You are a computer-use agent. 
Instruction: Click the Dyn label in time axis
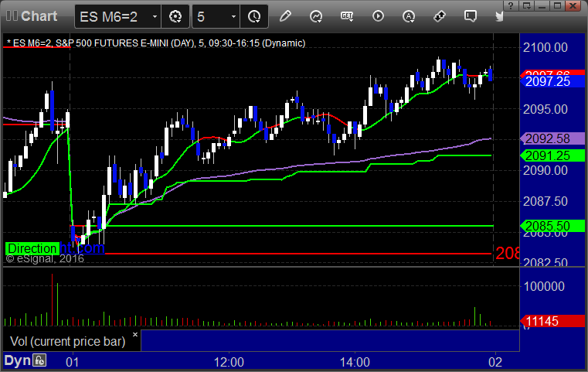pos(17,360)
